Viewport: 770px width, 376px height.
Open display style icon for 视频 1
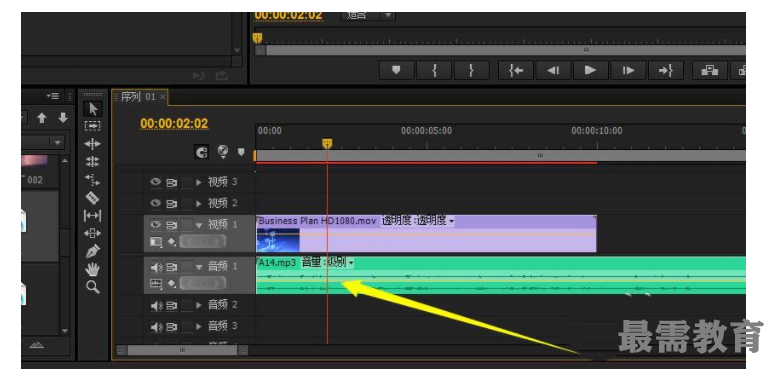pyautogui.click(x=156, y=242)
